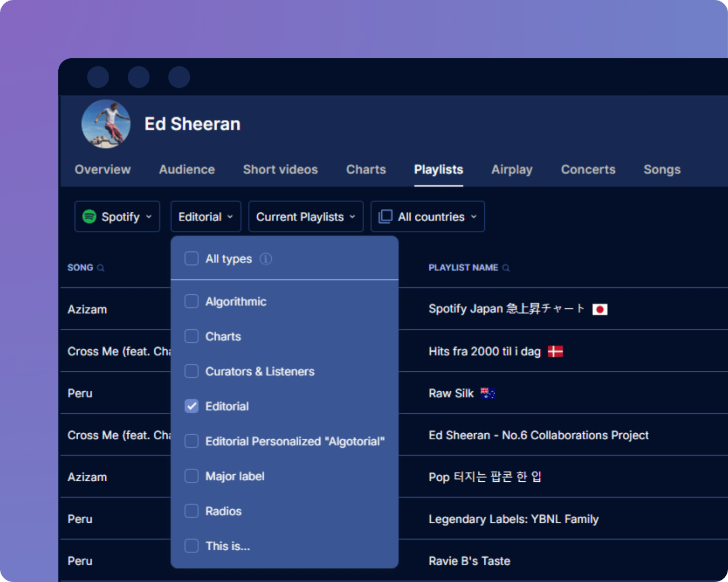Check the Curators & Listeners option
This screenshot has height=582, width=728.
[x=191, y=371]
